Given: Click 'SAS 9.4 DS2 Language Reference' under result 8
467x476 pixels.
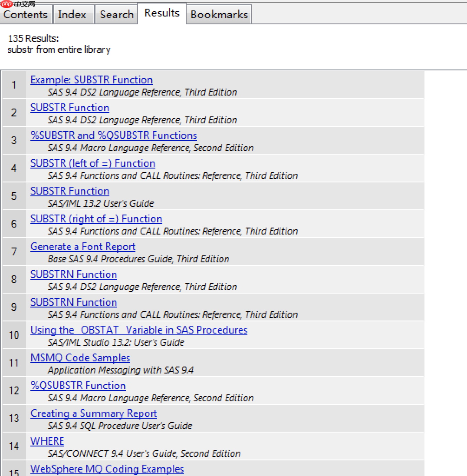Looking at the screenshot, I should pos(142,287).
